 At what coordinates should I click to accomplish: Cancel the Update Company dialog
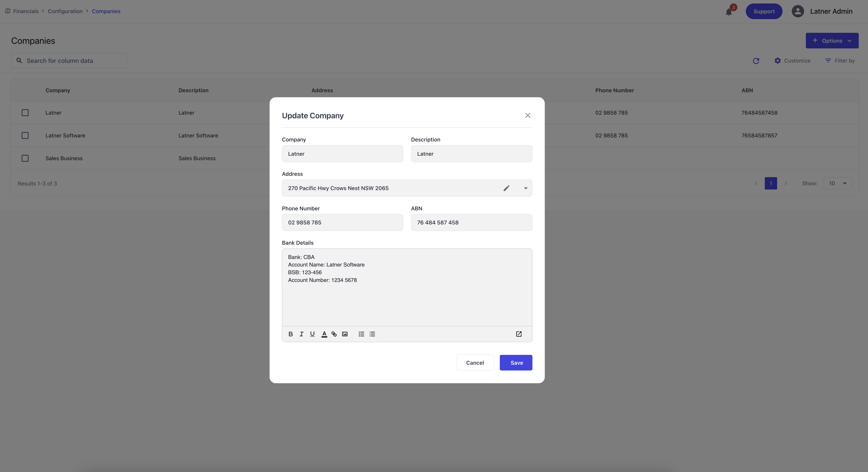(x=475, y=363)
